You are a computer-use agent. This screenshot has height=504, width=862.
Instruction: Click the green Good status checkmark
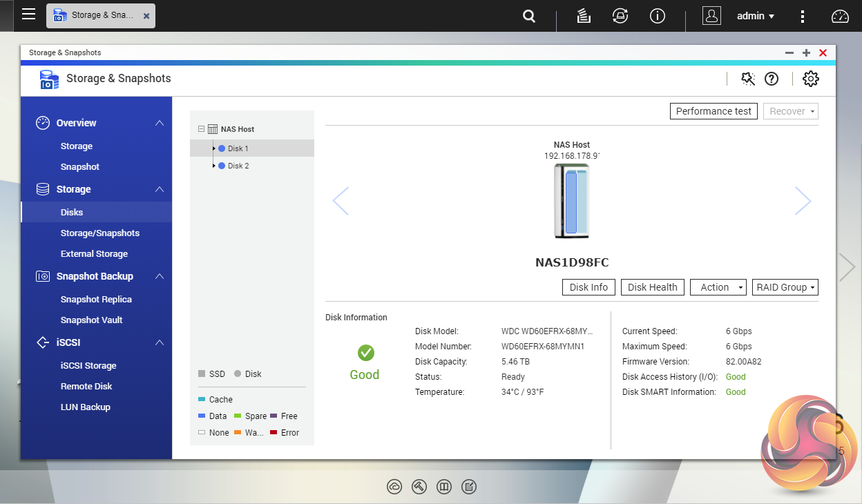tap(365, 353)
